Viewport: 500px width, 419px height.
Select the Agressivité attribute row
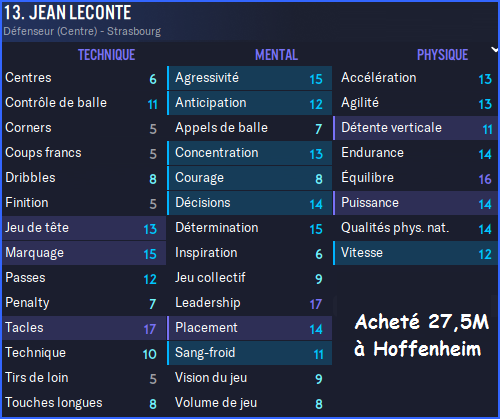[x=250, y=78]
